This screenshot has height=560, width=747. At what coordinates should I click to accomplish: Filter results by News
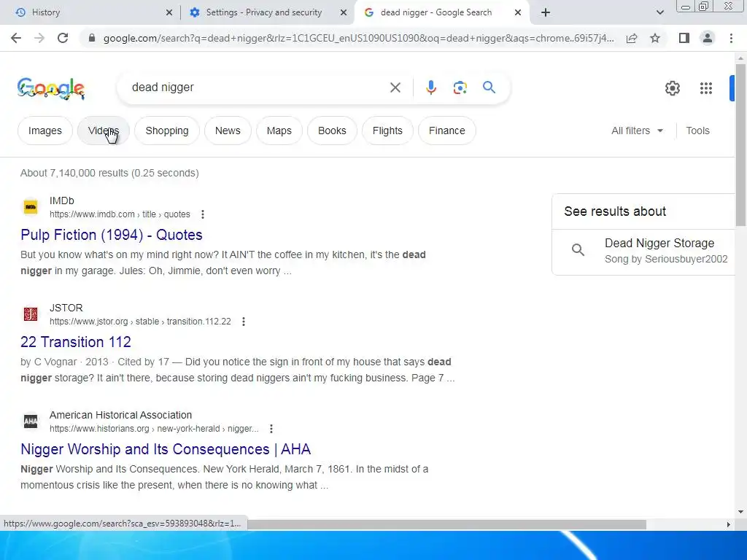(x=228, y=131)
